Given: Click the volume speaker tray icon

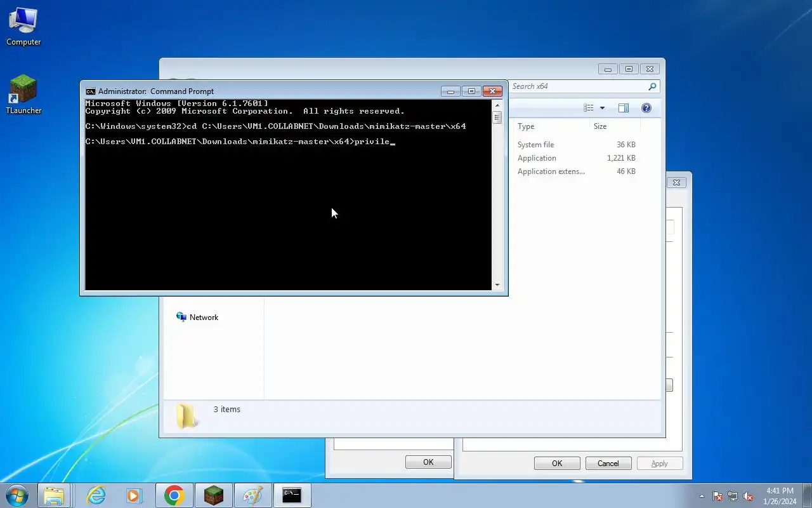Looking at the screenshot, I should click(749, 497).
